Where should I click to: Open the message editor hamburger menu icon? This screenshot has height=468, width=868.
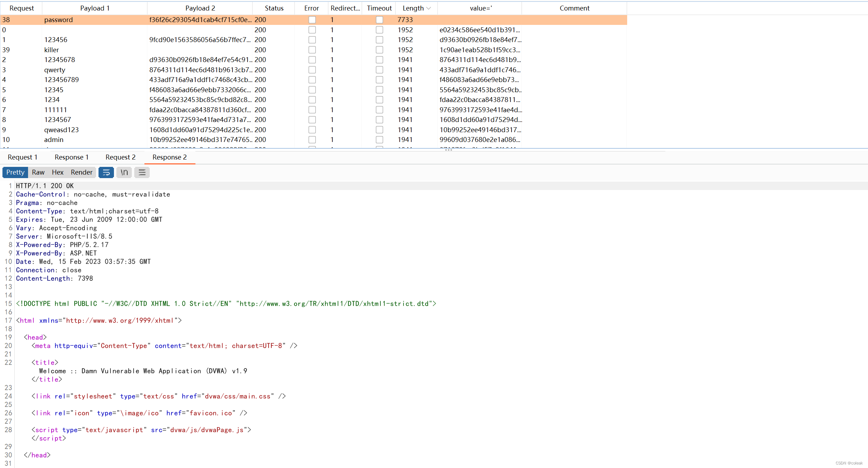click(x=142, y=172)
